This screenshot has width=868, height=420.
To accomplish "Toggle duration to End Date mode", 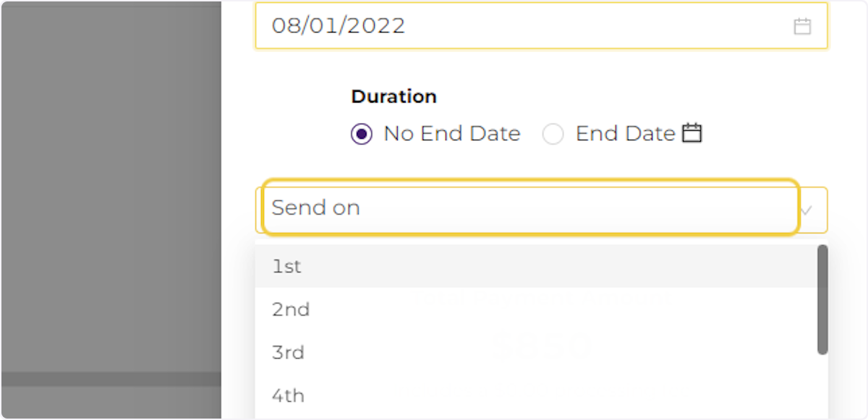I will (x=553, y=134).
